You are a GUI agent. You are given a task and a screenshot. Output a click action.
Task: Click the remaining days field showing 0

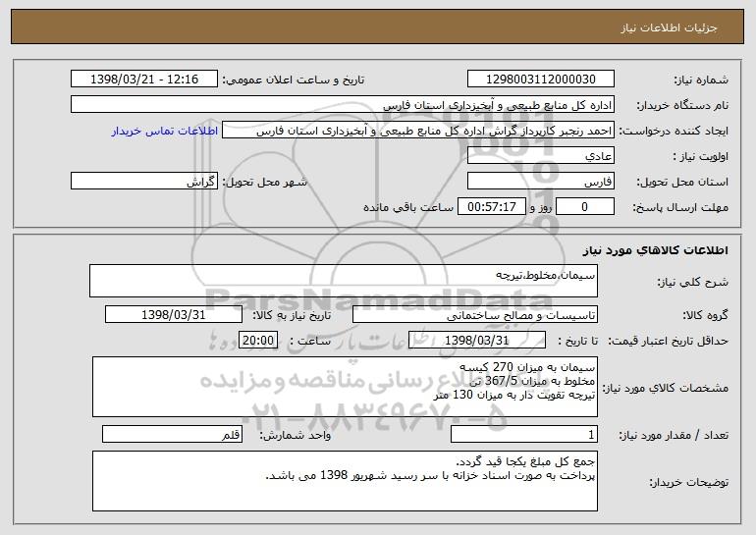coord(585,207)
